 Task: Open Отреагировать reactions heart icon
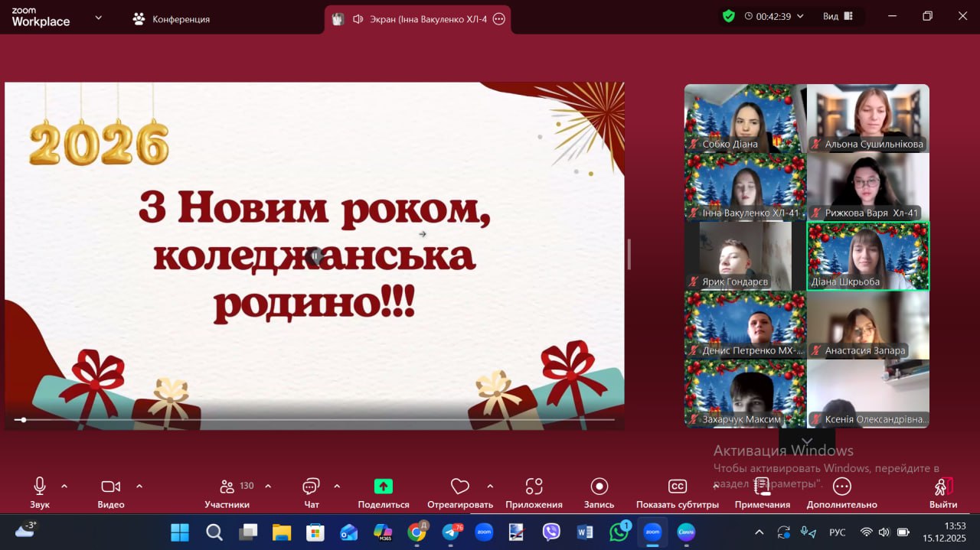[x=459, y=487]
